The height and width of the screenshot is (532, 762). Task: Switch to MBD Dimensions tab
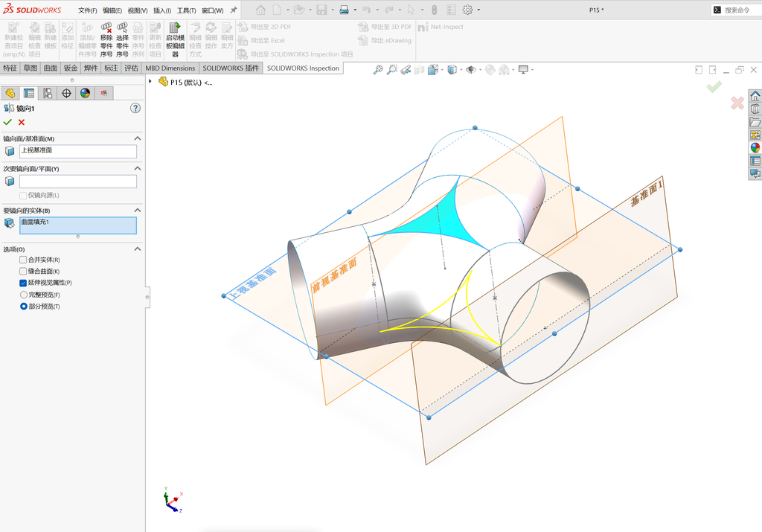170,68
